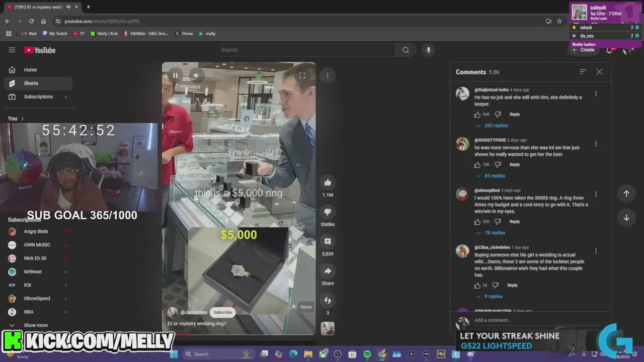This screenshot has width=644, height=362.
Task: Open the NBABite bookmark
Action: [146, 34]
